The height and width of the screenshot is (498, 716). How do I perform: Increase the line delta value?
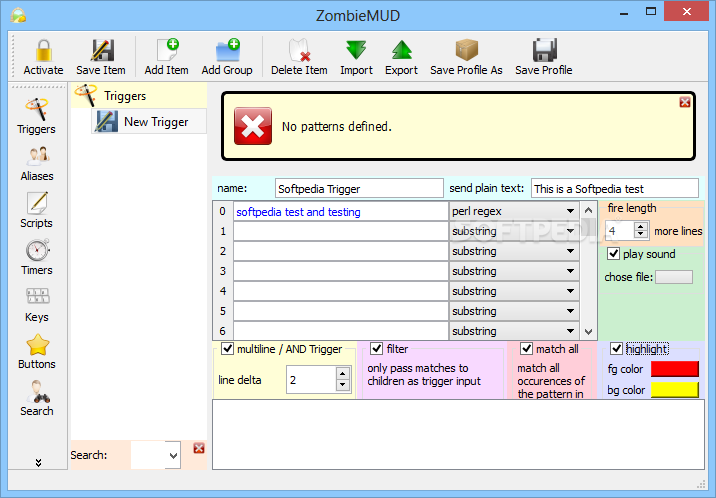(342, 374)
